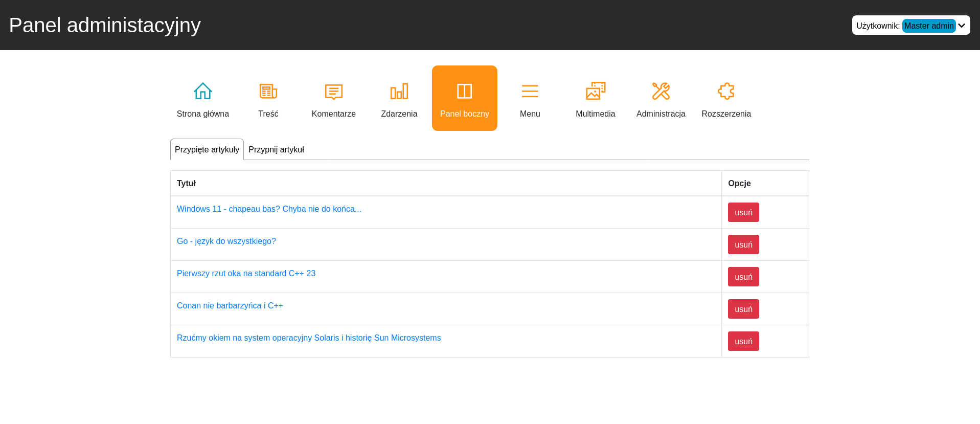Open the Menu hamburger icon
Viewport: 980px width, 424px height.
530,91
